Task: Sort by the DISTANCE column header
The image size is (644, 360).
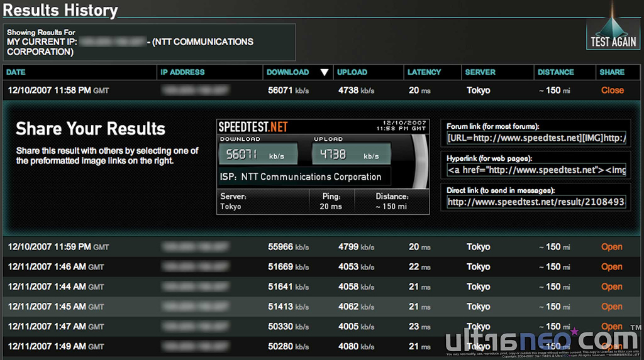Action: coord(556,72)
